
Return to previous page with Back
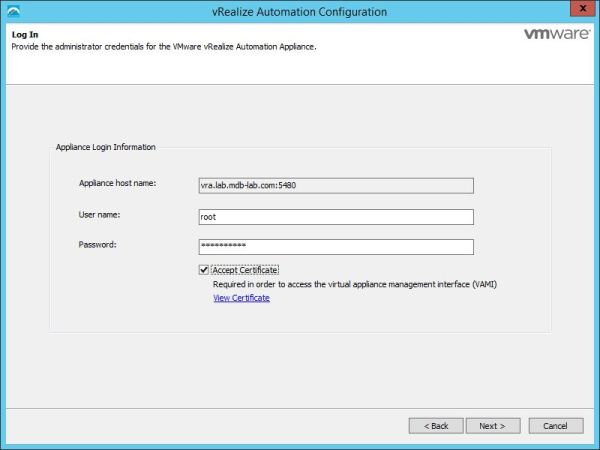[x=436, y=425]
